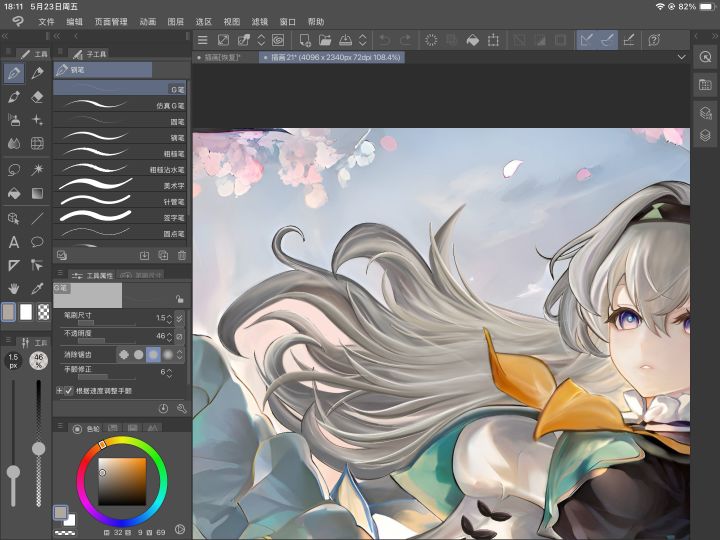This screenshot has width=720, height=540.
Task: Choose the Eyedropper tool
Action: point(37,288)
